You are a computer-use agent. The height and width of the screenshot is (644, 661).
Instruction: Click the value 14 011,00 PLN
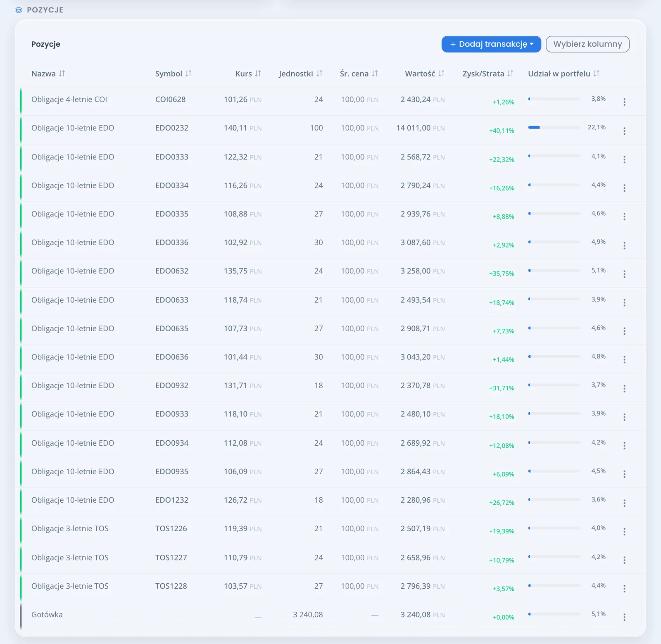[421, 128]
